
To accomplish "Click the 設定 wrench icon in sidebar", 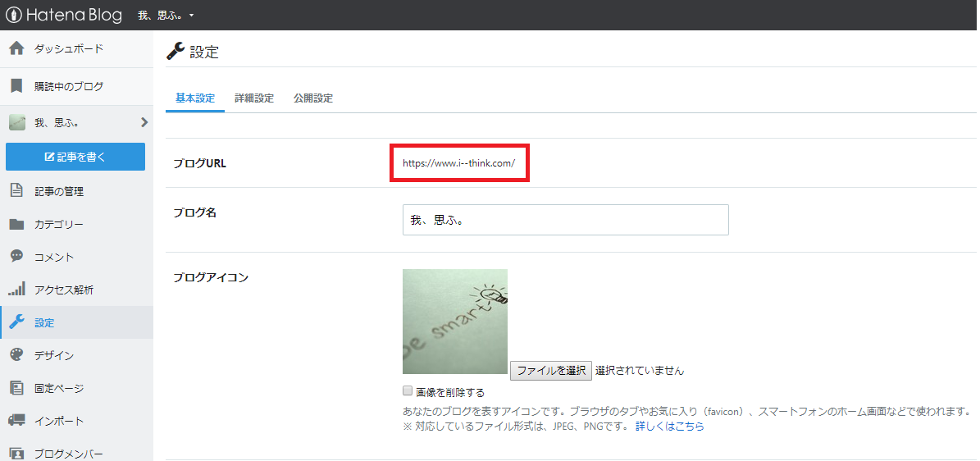I will pyautogui.click(x=16, y=322).
